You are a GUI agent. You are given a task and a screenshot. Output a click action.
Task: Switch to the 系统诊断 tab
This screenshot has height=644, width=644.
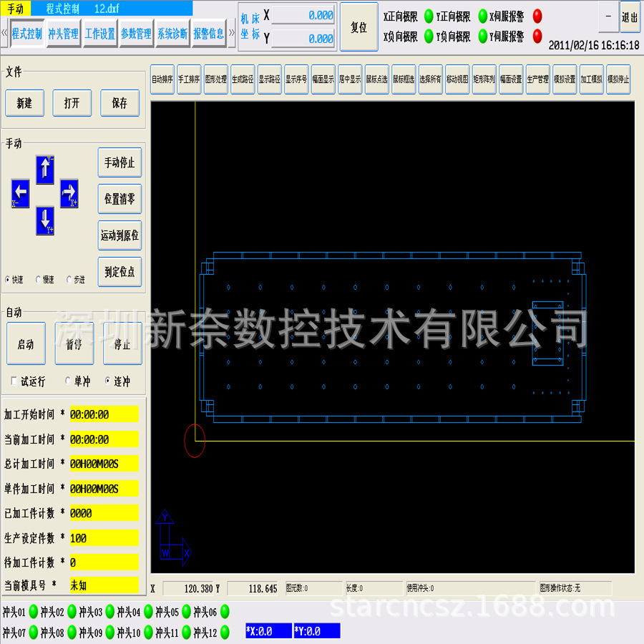(172, 34)
